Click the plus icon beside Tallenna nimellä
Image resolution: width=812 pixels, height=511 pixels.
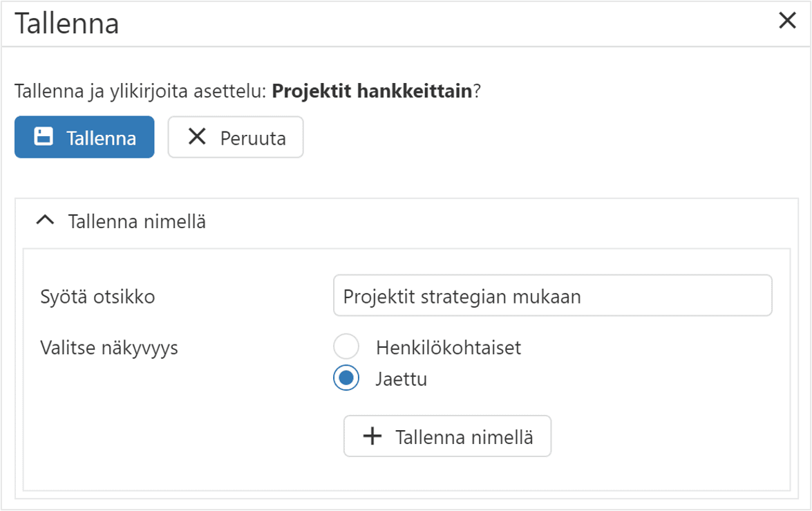[x=372, y=436]
